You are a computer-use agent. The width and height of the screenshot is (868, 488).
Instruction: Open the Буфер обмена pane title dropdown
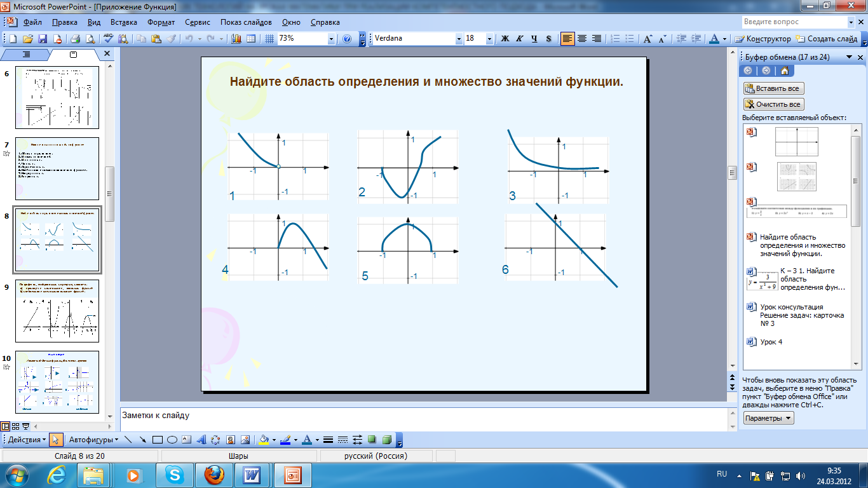849,57
